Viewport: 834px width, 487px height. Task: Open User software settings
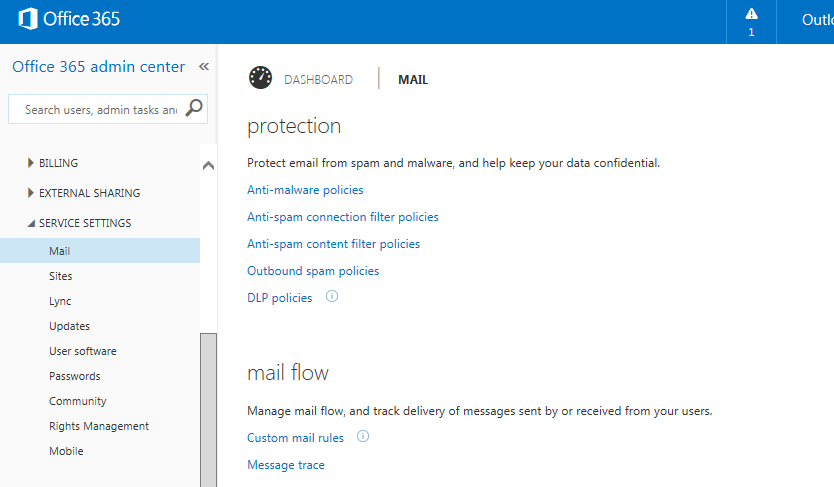tap(83, 351)
